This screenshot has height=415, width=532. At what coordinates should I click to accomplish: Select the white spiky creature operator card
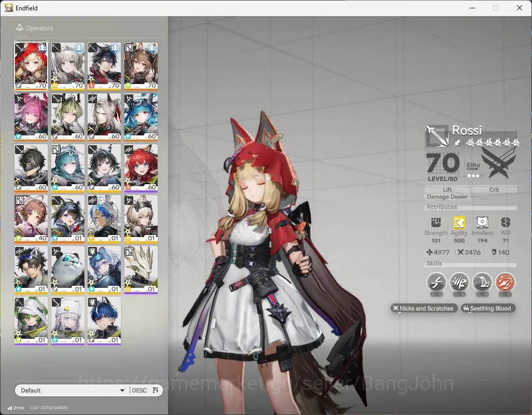(141, 270)
